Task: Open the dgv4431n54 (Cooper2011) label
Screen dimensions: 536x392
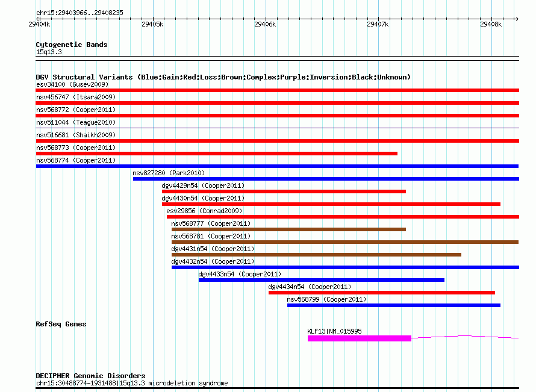Action: pos(213,249)
